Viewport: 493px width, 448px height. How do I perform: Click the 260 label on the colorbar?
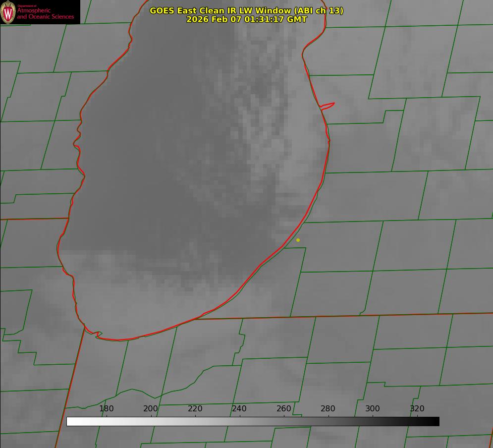tap(284, 408)
